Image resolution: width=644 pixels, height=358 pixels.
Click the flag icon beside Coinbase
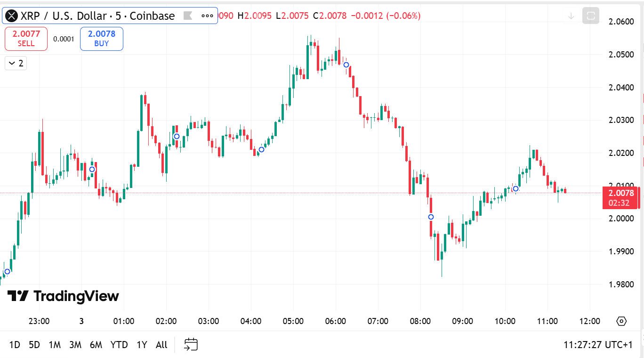187,16
